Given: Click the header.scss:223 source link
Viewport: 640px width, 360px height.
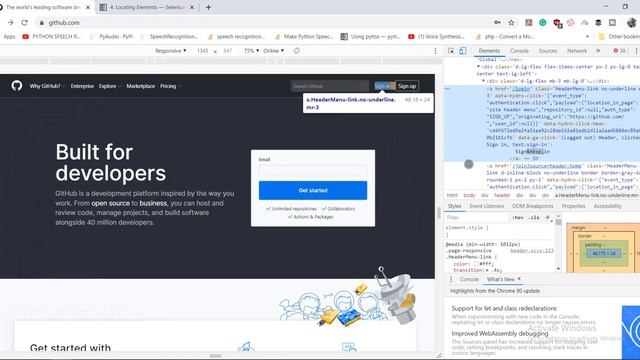Looking at the screenshot, I should click(531, 250).
